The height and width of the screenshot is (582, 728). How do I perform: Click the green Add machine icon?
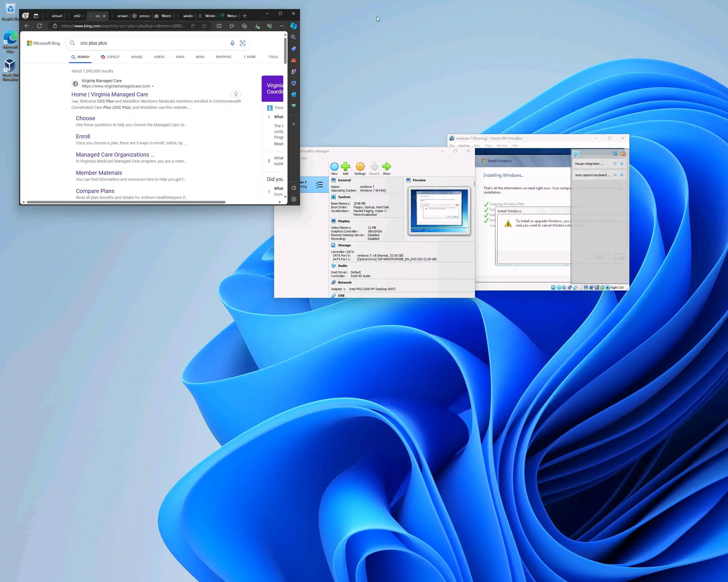point(345,167)
